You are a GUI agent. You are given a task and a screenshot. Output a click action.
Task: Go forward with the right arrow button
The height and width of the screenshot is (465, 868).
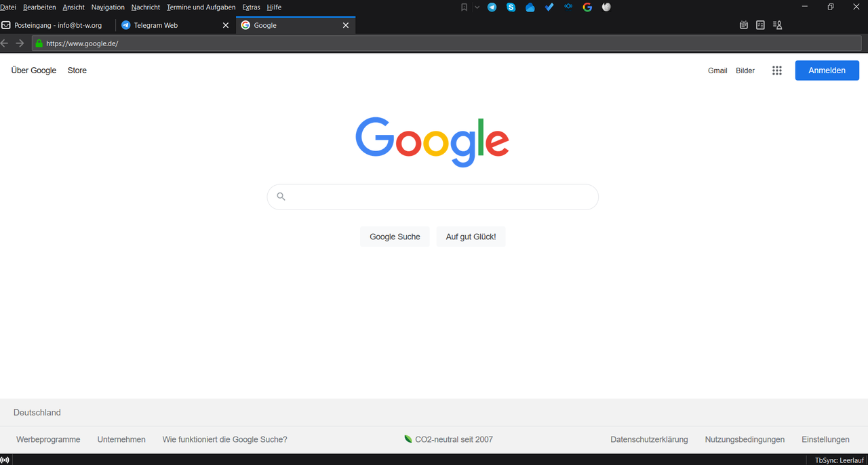coord(20,43)
